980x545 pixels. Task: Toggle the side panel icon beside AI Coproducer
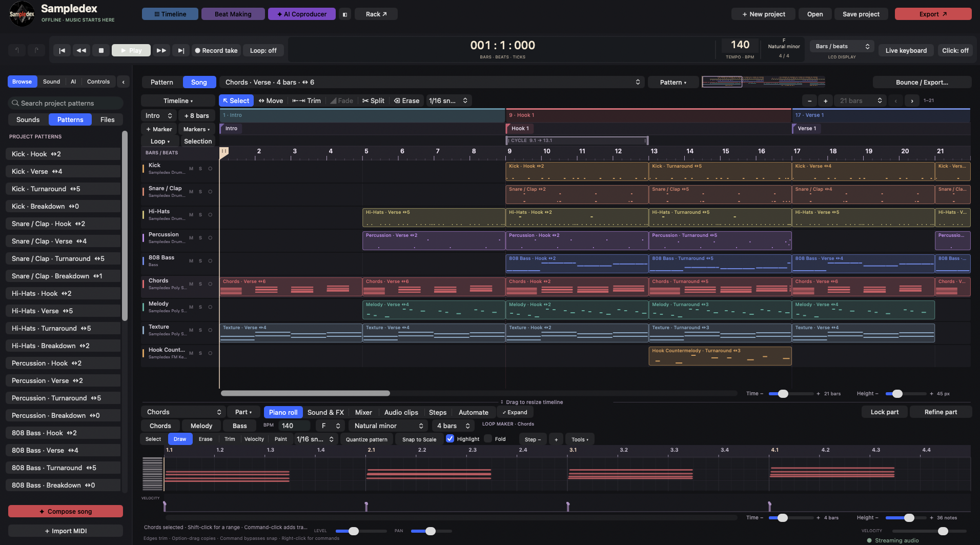345,14
